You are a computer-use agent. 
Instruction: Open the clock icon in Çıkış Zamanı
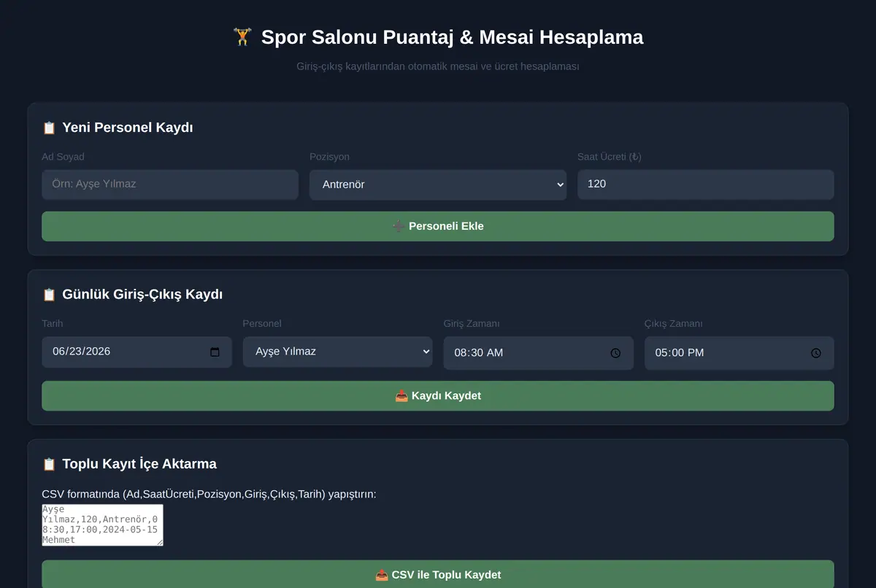[x=816, y=353]
